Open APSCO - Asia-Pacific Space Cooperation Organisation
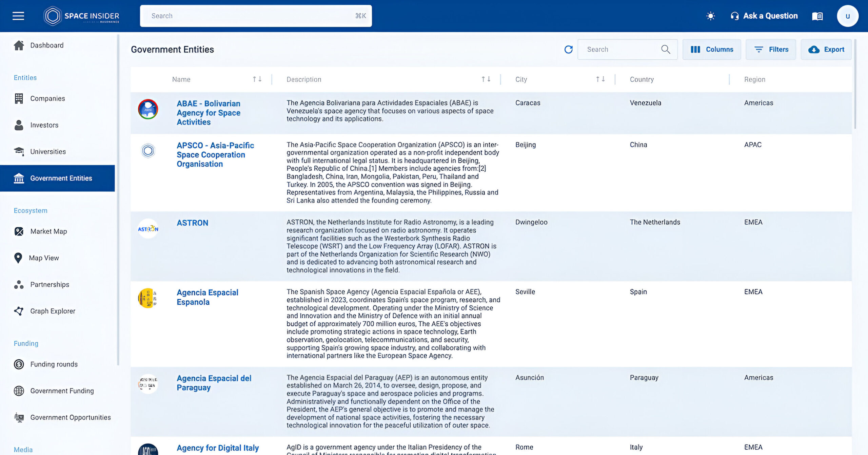Image resolution: width=868 pixels, height=455 pixels. pos(215,155)
